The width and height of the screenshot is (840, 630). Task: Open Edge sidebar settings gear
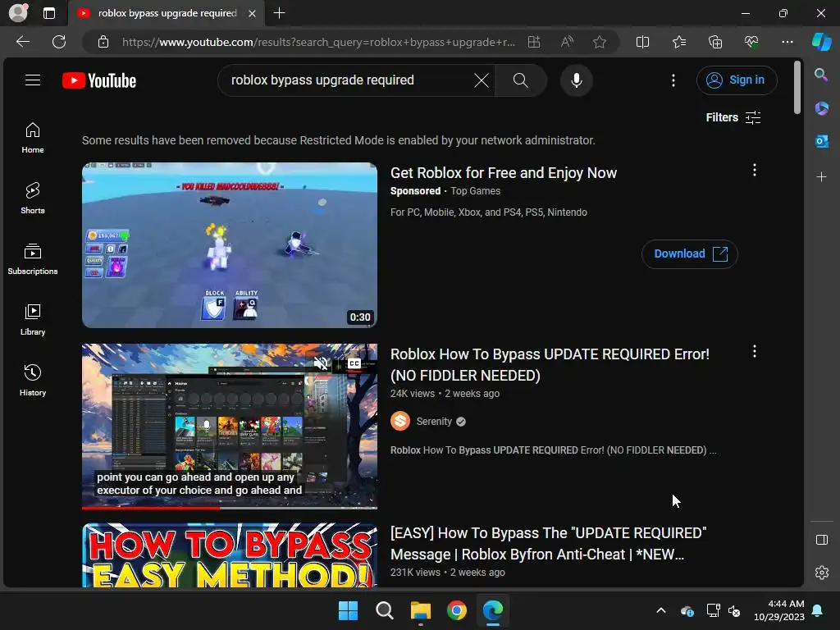821,573
